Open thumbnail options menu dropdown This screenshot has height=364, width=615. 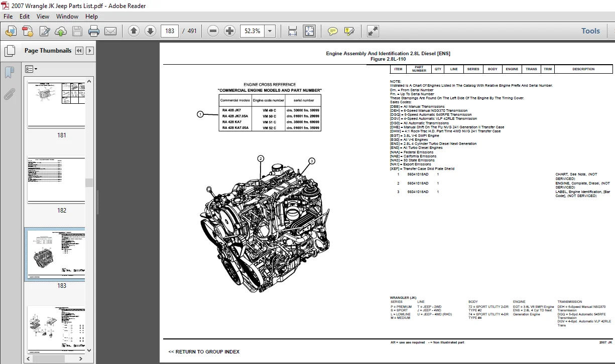point(31,69)
